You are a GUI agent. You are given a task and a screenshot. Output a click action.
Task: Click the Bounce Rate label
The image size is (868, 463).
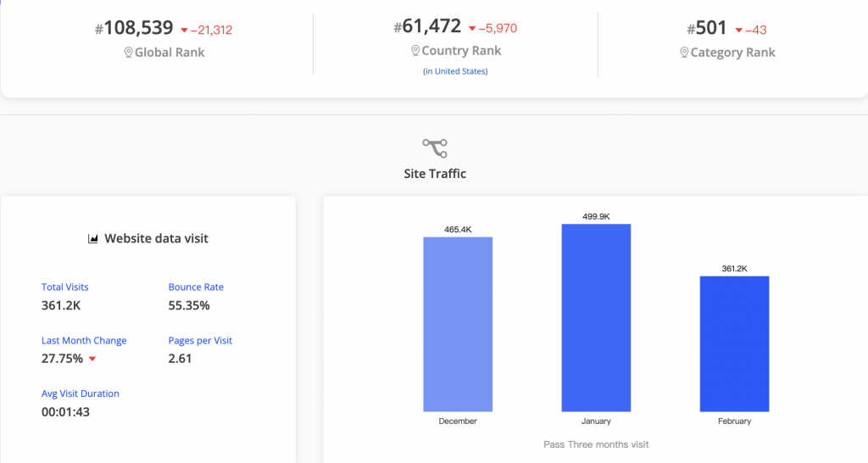(x=196, y=287)
